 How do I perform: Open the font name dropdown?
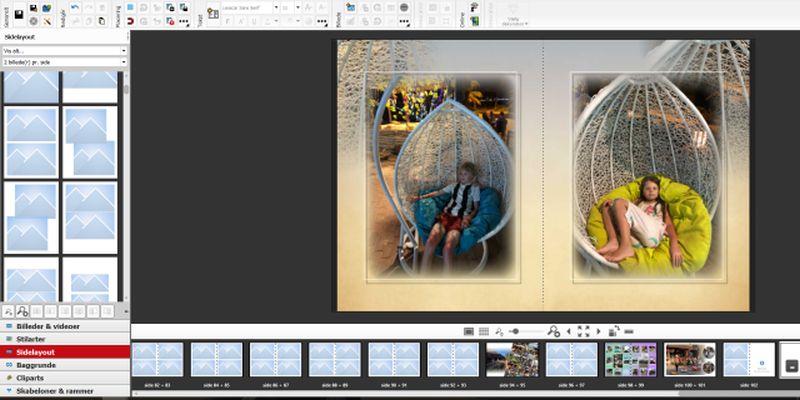(x=247, y=8)
